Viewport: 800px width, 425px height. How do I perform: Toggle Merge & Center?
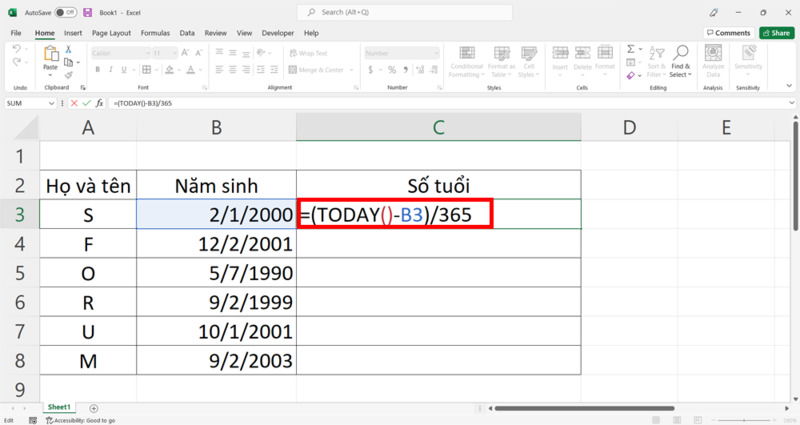(316, 69)
